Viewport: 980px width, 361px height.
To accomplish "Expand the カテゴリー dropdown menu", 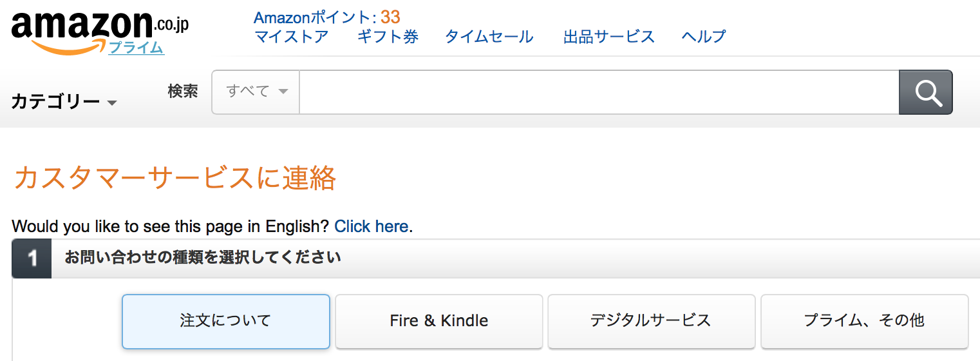I will click(64, 102).
